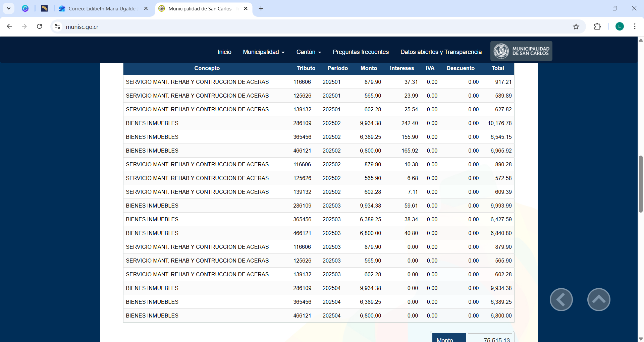
Task: Open the tab search dropdown arrow
Action: pyautogui.click(x=9, y=8)
